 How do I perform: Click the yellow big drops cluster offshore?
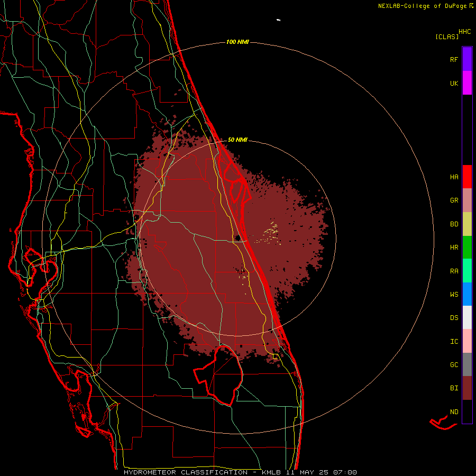(269, 233)
